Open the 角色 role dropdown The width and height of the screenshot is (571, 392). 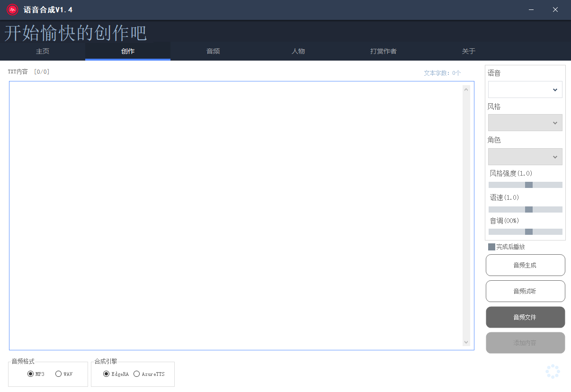coord(525,156)
